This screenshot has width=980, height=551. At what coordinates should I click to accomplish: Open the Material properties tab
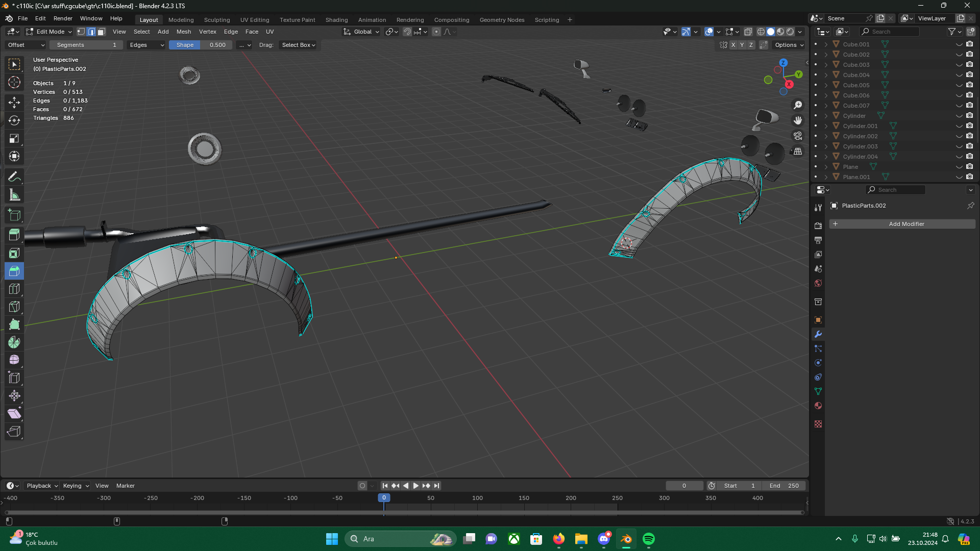[x=818, y=406]
